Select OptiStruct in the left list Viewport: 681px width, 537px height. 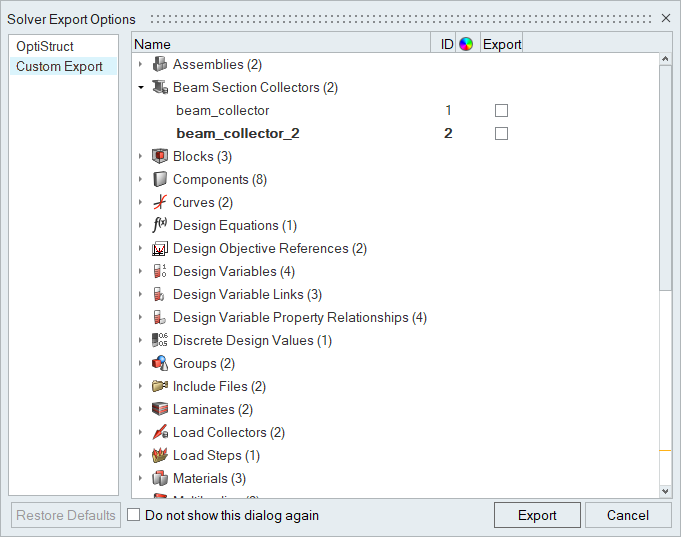coord(45,47)
